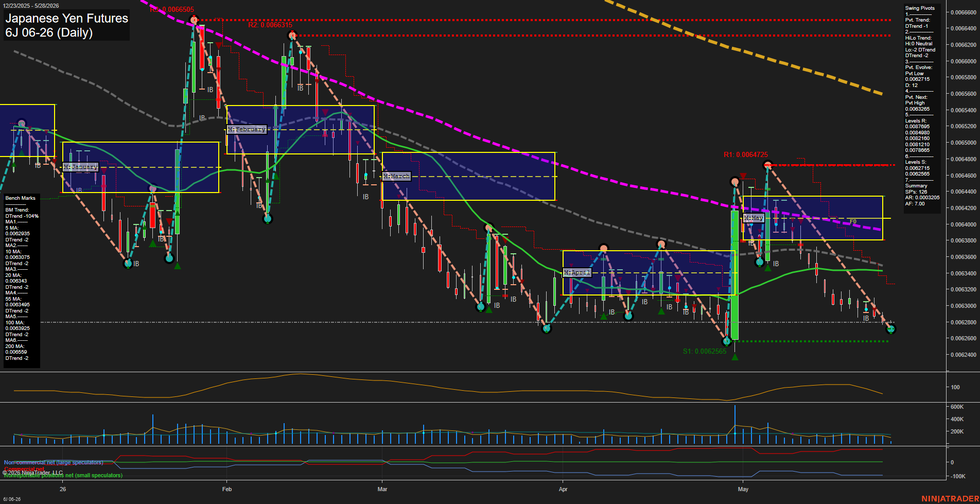Click the Pvt. Trend: entry
The width and height of the screenshot is (980, 504).
tap(918, 20)
